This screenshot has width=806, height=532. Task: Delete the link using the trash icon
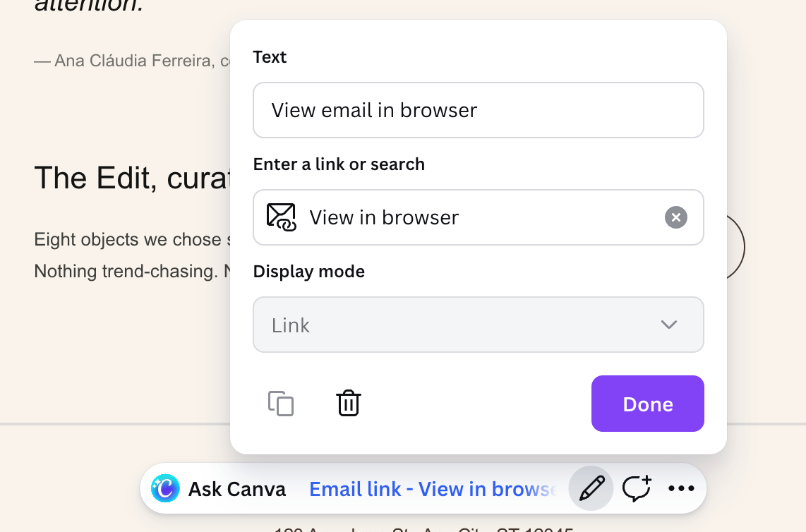[x=349, y=404]
